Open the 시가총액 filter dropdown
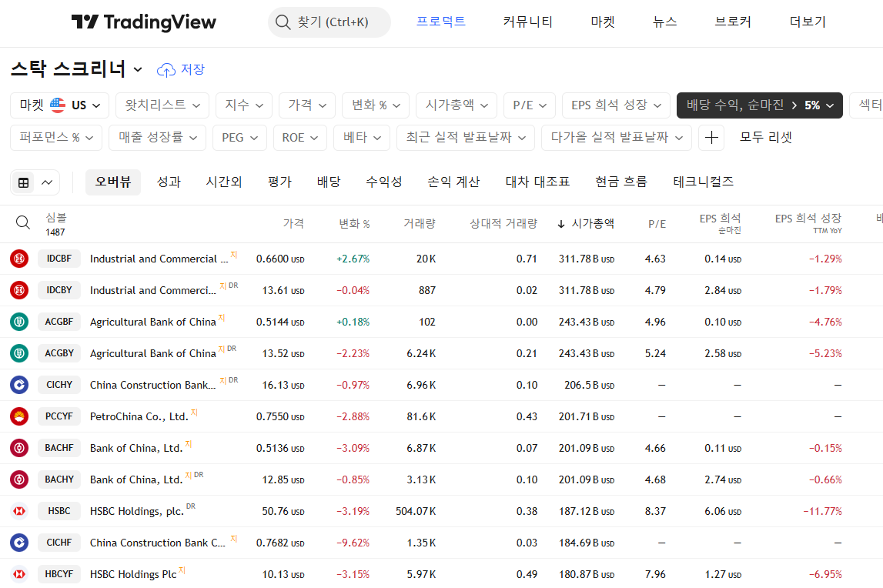Image resolution: width=883 pixels, height=588 pixels. [x=457, y=105]
